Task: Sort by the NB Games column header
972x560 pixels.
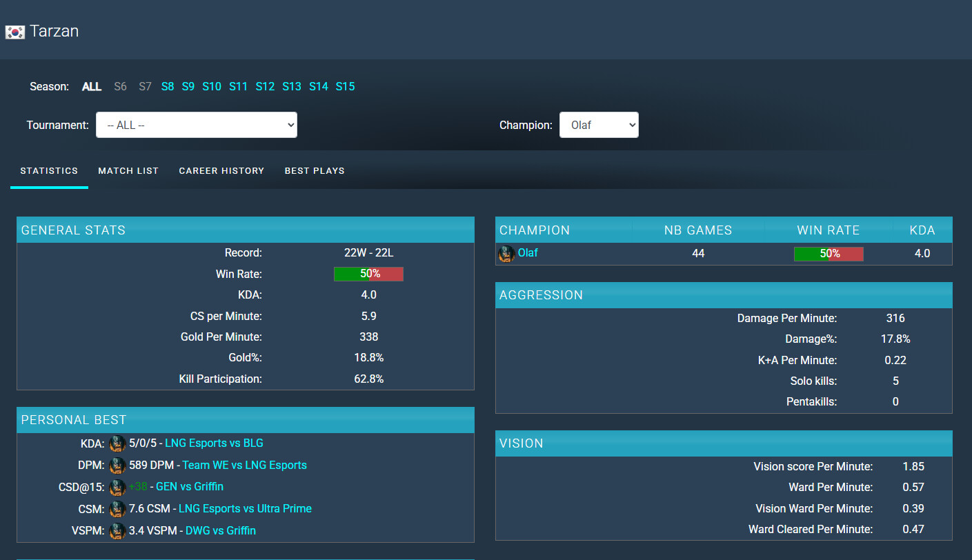Action: 698,230
